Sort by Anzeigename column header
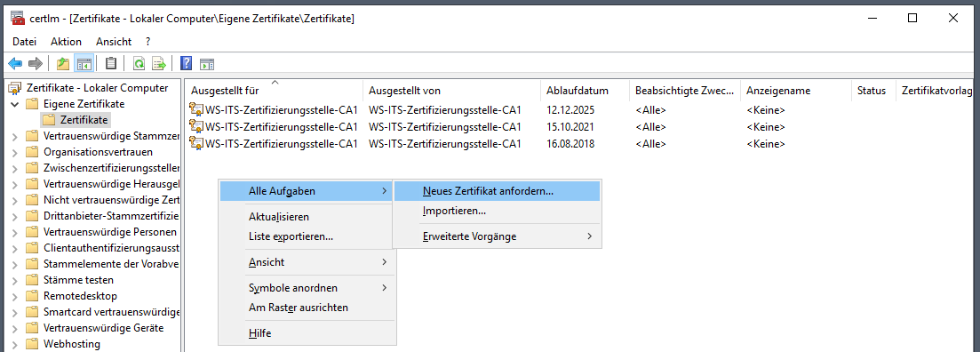The image size is (980, 352). (796, 91)
